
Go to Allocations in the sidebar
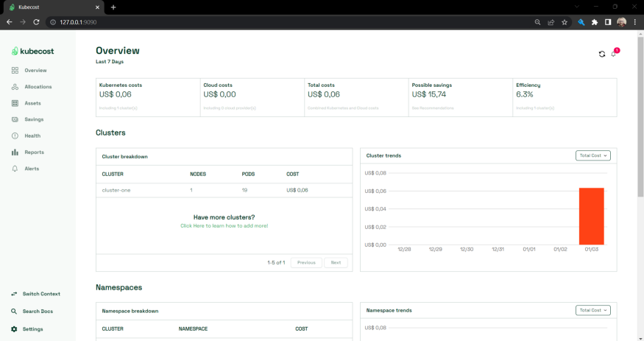[38, 87]
